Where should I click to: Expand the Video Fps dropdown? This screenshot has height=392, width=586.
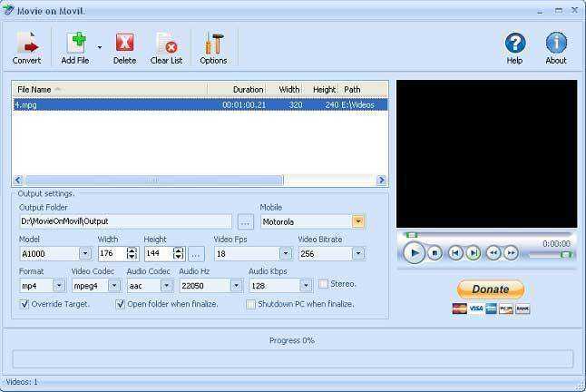tap(286, 253)
